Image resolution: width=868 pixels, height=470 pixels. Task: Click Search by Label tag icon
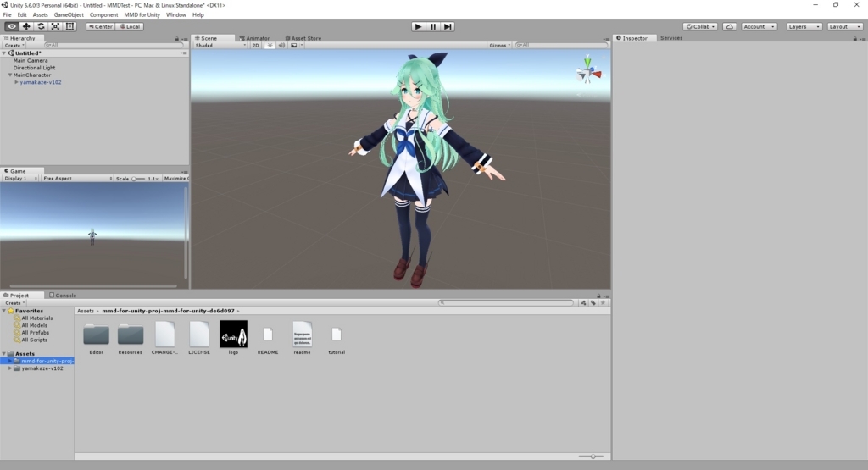[x=593, y=303]
